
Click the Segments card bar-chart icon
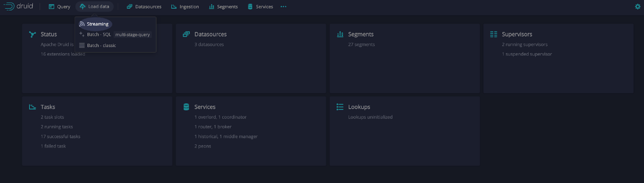[x=340, y=34]
